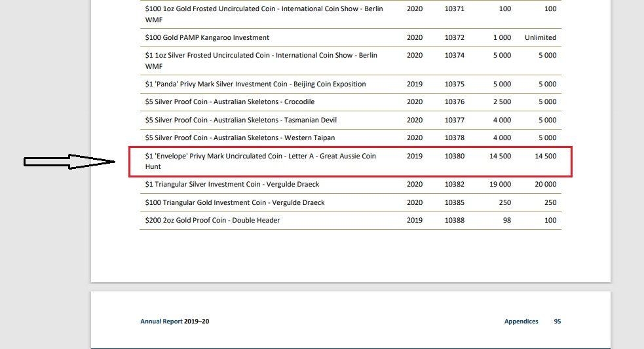Viewport: 644px width, 349px height.
Task: Click the '19 000' value in the Triangular Silver row
Action: click(x=501, y=185)
